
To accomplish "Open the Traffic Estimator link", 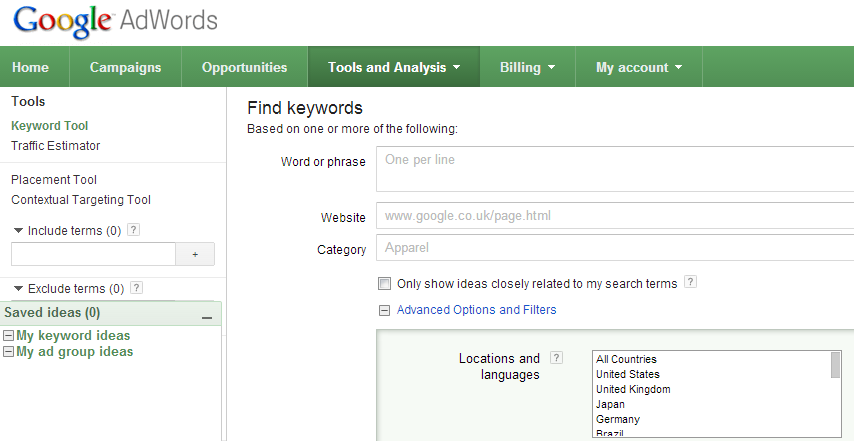I will [56, 146].
